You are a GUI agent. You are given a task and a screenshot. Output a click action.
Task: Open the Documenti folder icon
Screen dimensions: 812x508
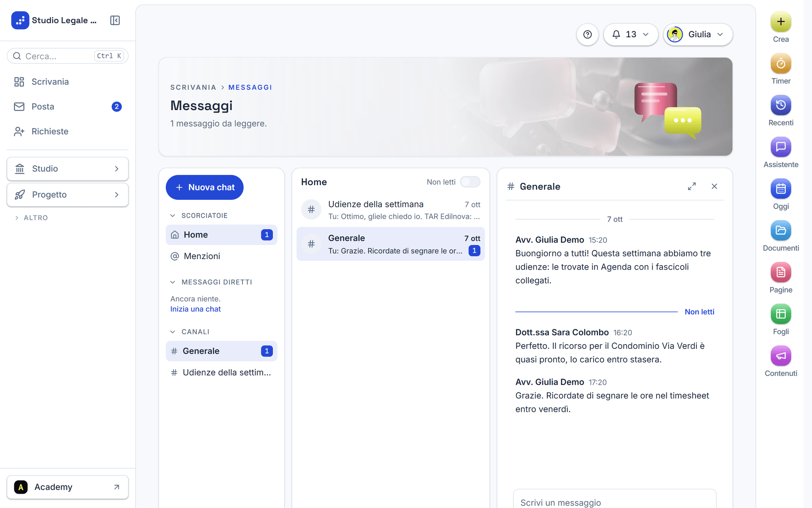click(781, 231)
